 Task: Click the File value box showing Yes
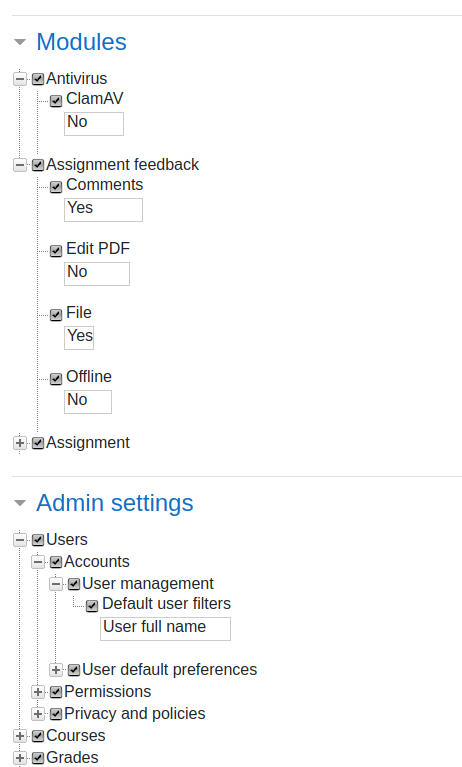click(79, 338)
